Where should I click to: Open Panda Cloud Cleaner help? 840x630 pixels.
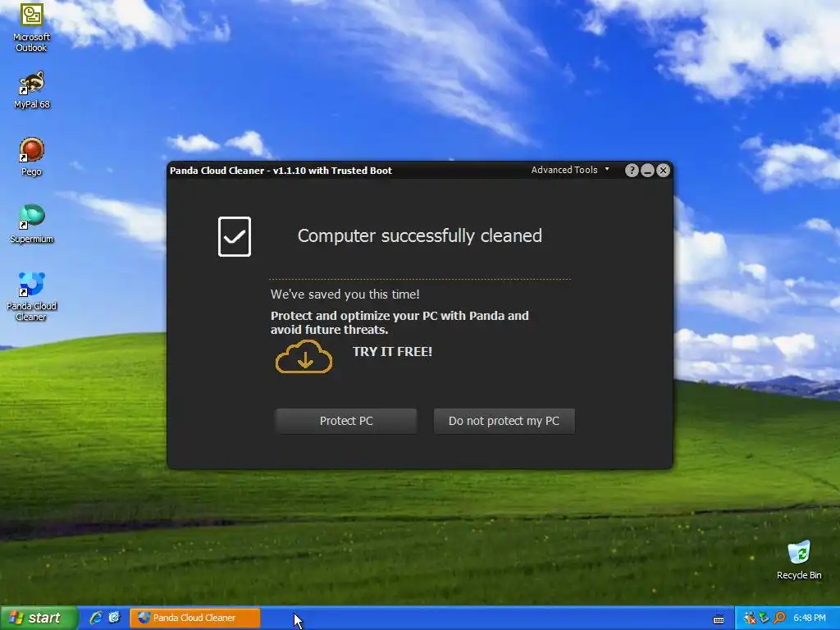[x=632, y=171]
